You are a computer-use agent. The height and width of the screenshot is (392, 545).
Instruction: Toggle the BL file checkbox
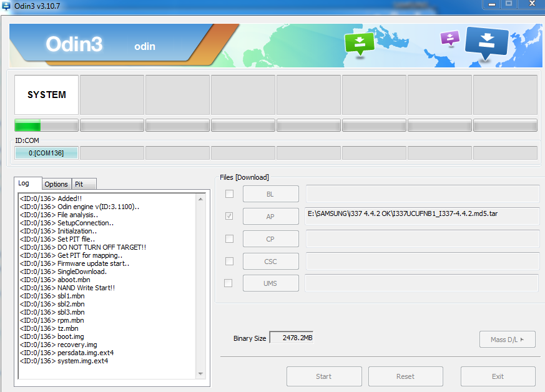coord(229,194)
